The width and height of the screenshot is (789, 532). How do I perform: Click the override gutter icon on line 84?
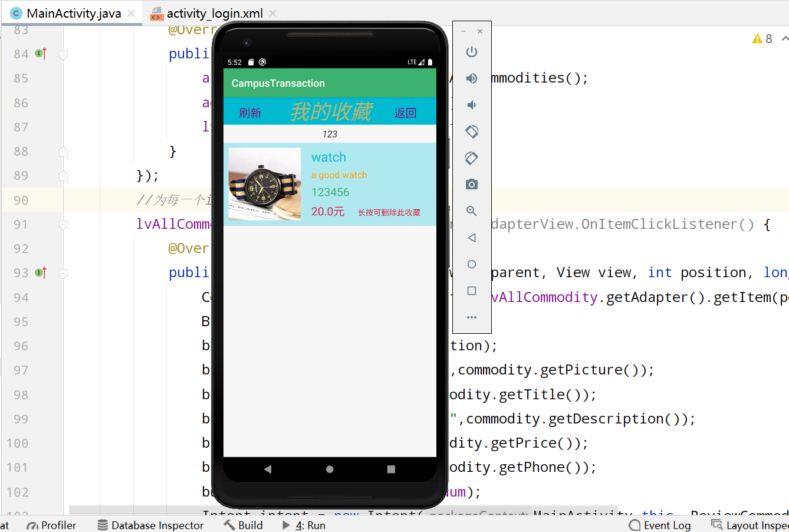(41, 54)
